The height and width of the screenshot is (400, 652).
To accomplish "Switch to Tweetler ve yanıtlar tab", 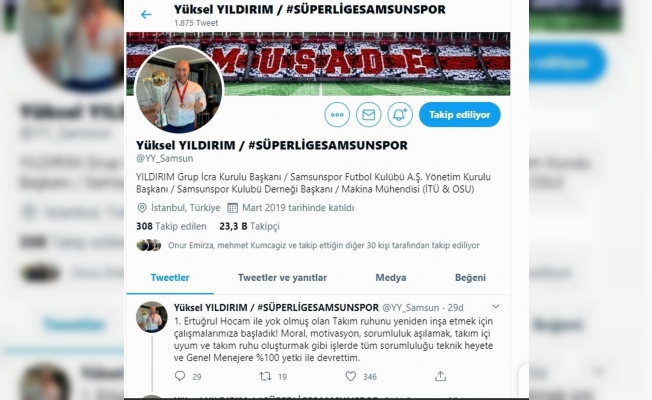I will (x=282, y=278).
